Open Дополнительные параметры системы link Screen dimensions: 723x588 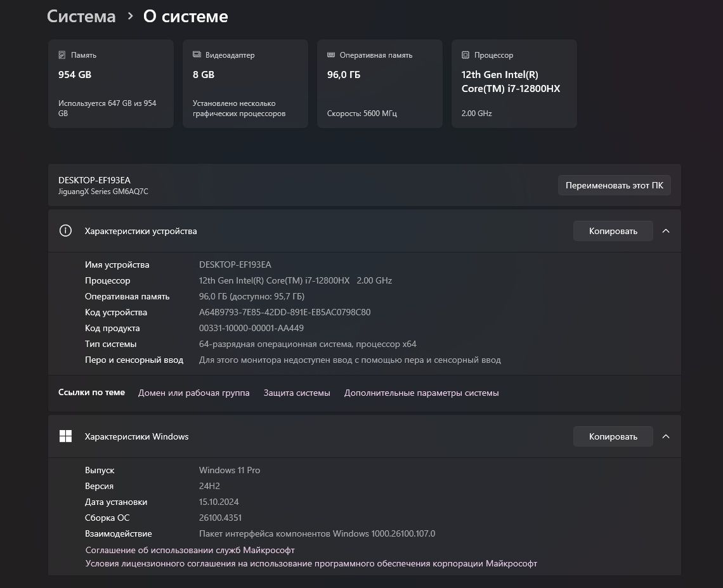(x=422, y=393)
